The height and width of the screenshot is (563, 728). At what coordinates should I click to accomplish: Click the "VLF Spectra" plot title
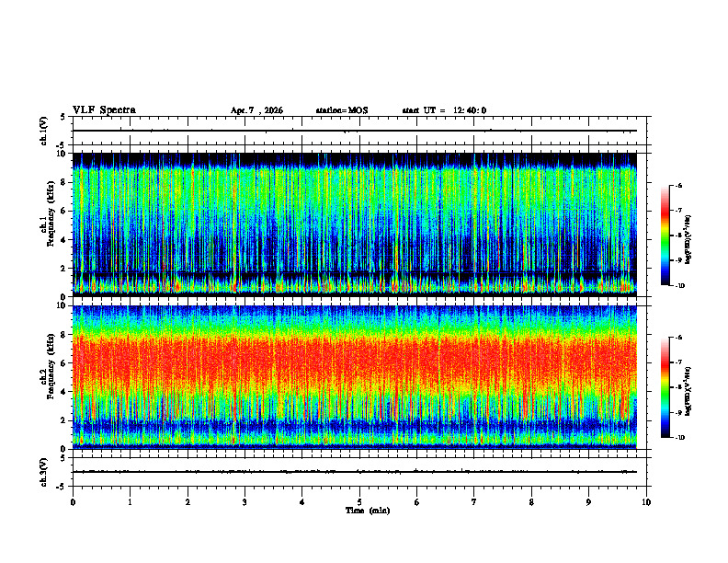(x=104, y=110)
